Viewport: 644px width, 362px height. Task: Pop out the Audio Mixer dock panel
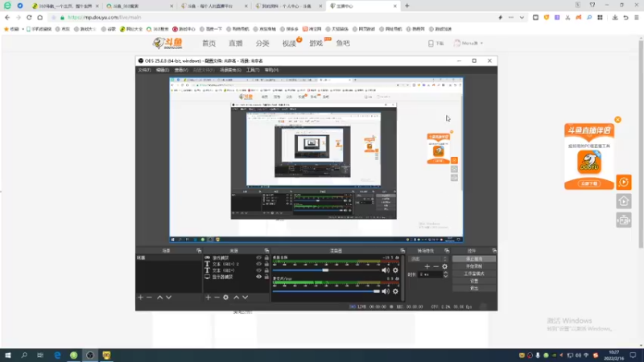tap(402, 251)
